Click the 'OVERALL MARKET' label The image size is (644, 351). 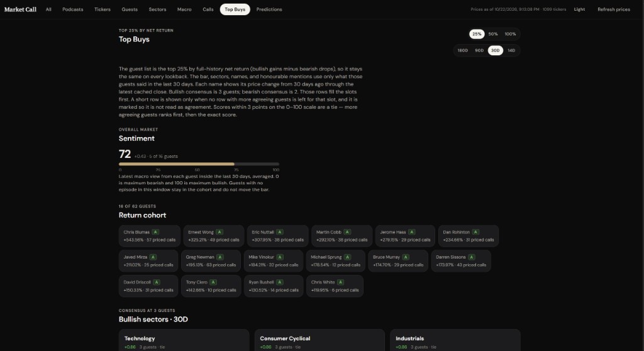[138, 130]
